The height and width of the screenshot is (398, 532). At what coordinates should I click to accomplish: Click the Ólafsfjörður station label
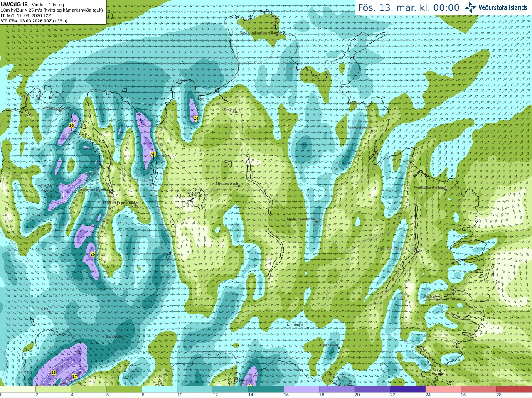pyautogui.click(x=49, y=108)
